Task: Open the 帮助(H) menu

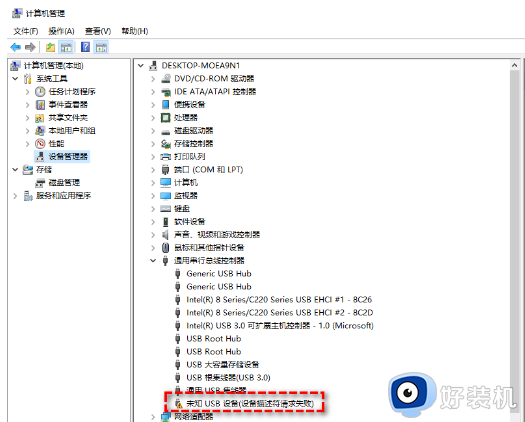Action: tap(135, 31)
